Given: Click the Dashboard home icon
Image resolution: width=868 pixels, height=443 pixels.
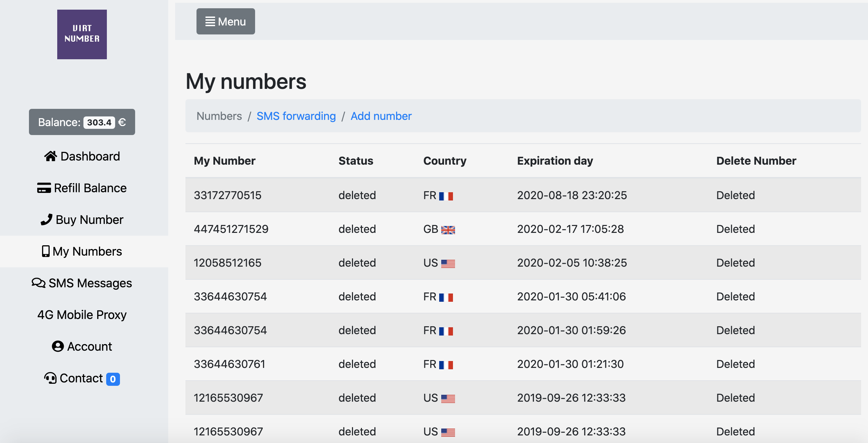Looking at the screenshot, I should tap(50, 156).
